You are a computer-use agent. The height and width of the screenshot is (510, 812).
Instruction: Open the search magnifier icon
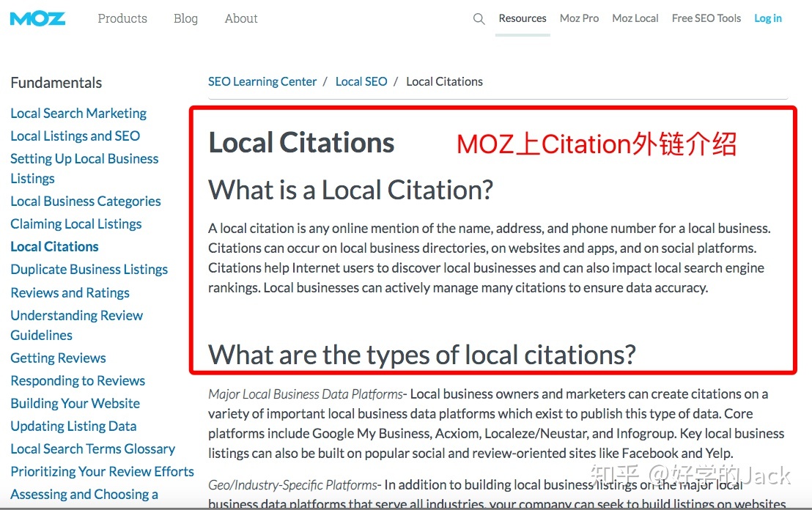coord(479,19)
